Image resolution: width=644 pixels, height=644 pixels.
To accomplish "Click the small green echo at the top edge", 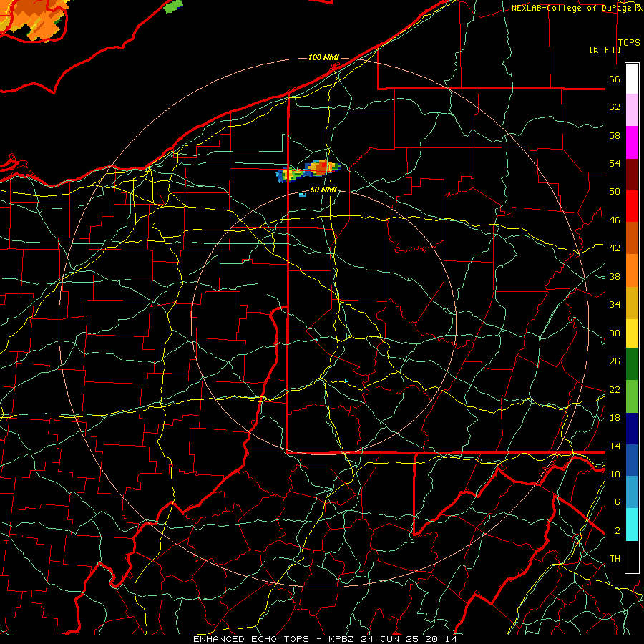I will tap(173, 7).
